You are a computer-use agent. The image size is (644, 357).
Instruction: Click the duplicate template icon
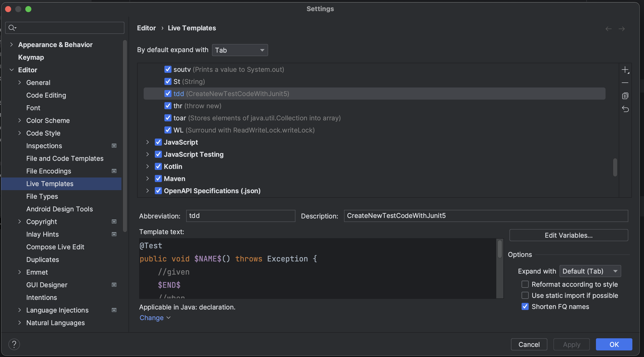[625, 96]
